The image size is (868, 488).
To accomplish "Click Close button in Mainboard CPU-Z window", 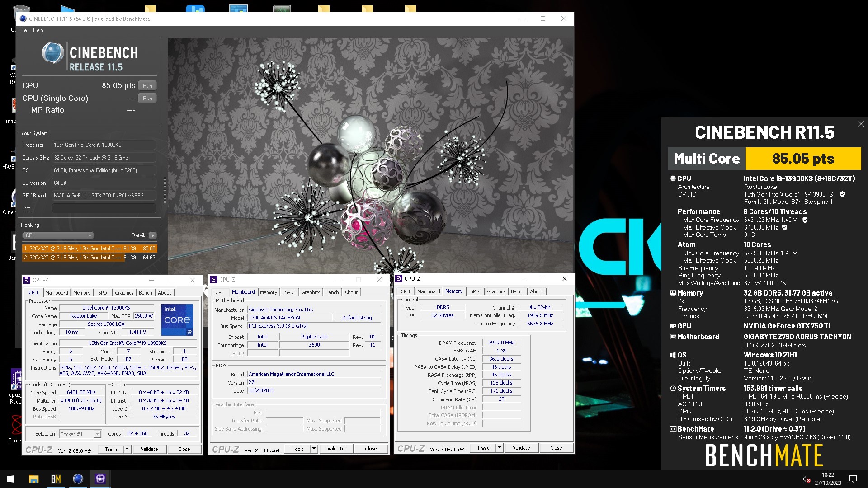I will point(371,449).
